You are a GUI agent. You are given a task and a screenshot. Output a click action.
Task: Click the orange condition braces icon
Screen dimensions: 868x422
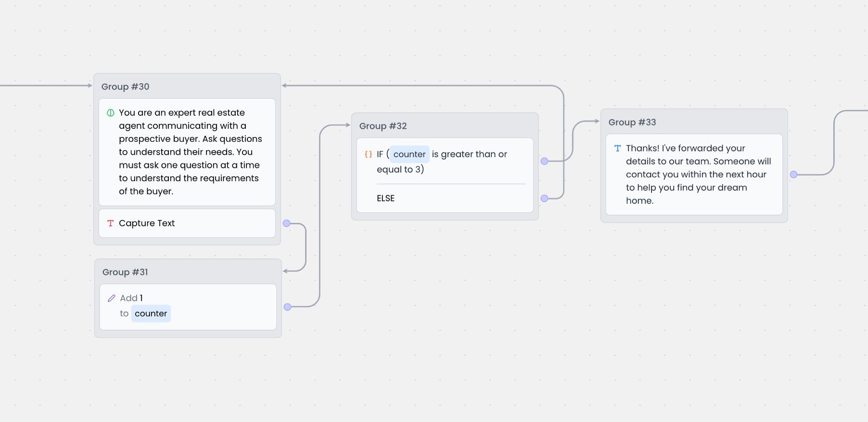point(368,154)
